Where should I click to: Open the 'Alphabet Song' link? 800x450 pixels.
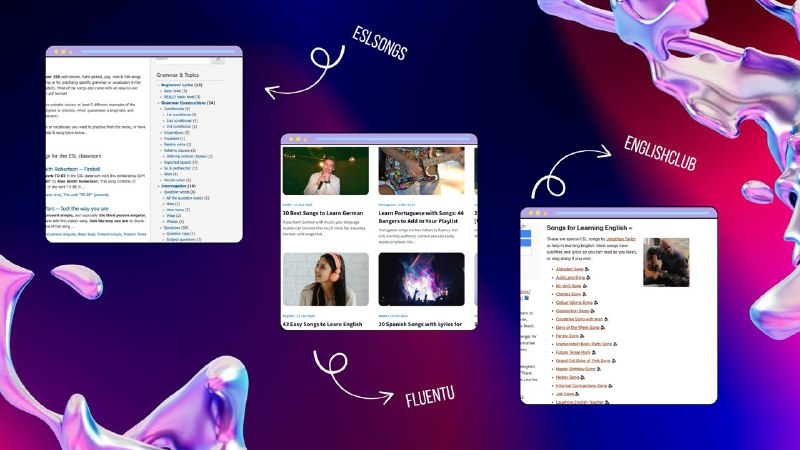pyautogui.click(x=569, y=269)
